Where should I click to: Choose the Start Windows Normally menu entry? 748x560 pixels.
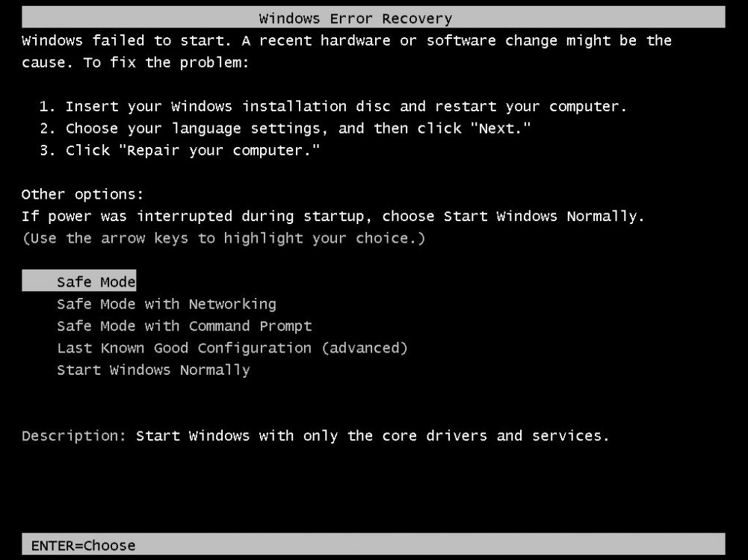click(x=154, y=370)
